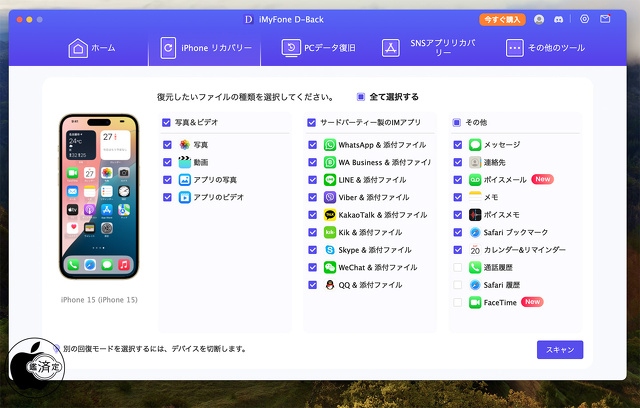640x408 pixels.
Task: Uncheck ボイスメール checkbox
Action: coord(458,180)
